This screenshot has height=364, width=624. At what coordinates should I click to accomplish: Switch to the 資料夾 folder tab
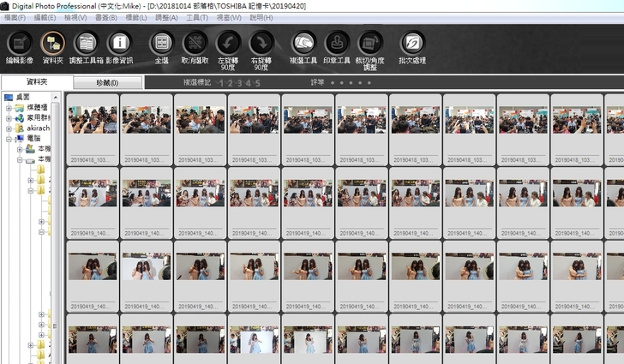(x=37, y=81)
